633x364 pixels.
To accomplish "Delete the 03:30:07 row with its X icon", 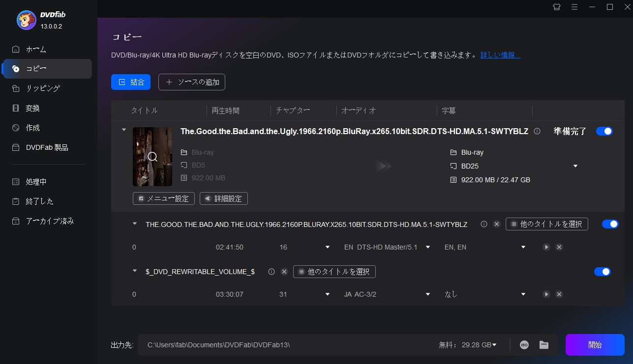I will 559,294.
